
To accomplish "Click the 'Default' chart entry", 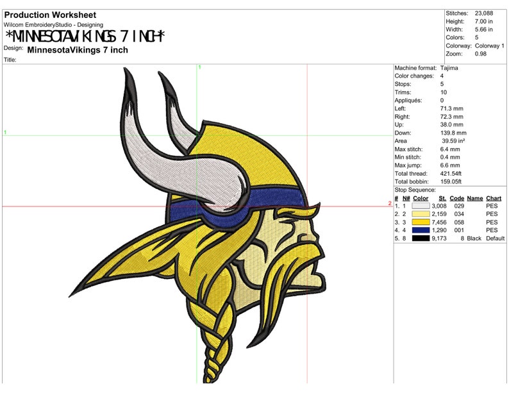I will 495,239.
